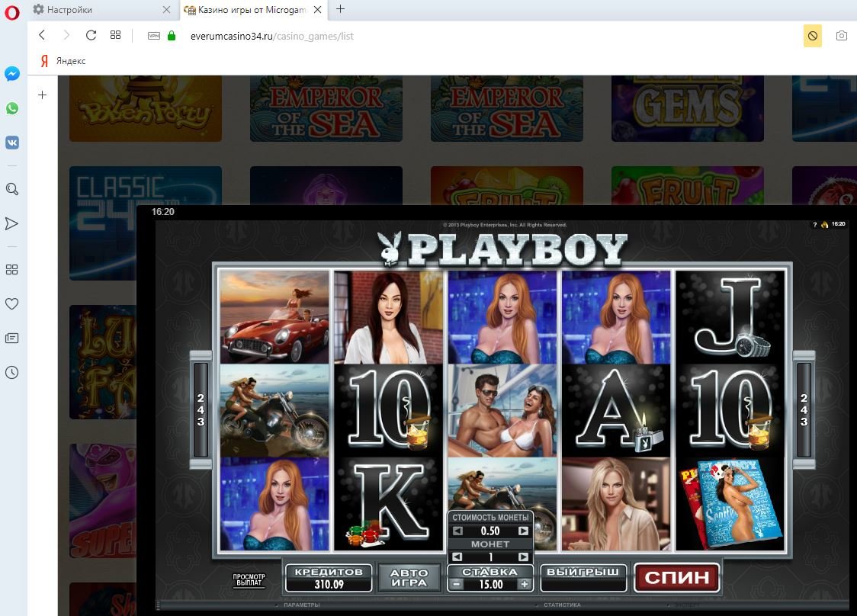Expand the СТАТИСТИКА panel at the bottom
The height and width of the screenshot is (616, 857).
[x=563, y=605]
